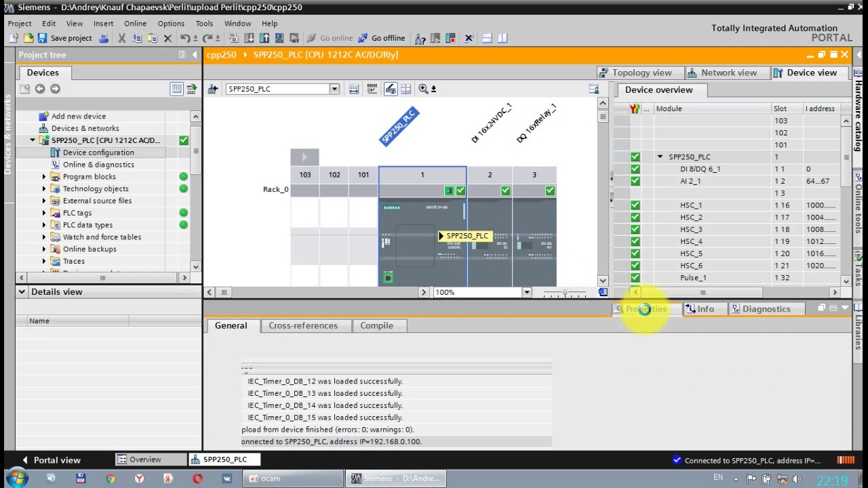The width and height of the screenshot is (868, 488).
Task: Click the device navigation icon left of SPP250_PLC dropdown
Action: 214,89
